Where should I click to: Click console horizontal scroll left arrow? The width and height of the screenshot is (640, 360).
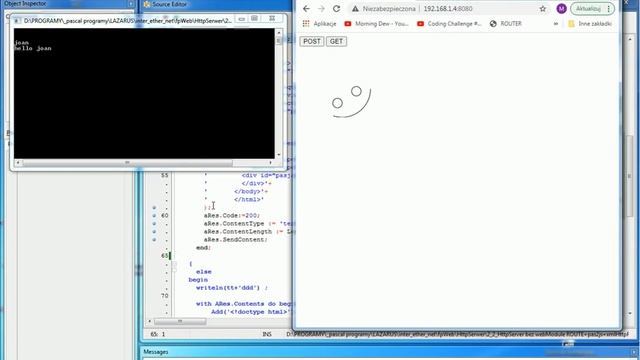(18, 162)
